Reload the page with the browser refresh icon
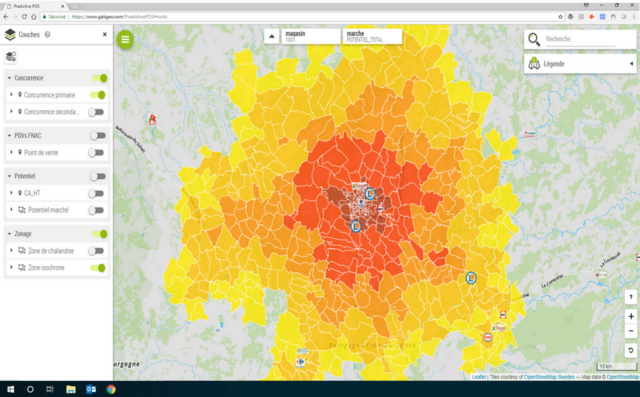Screen dimensions: 640x397 tap(24, 17)
